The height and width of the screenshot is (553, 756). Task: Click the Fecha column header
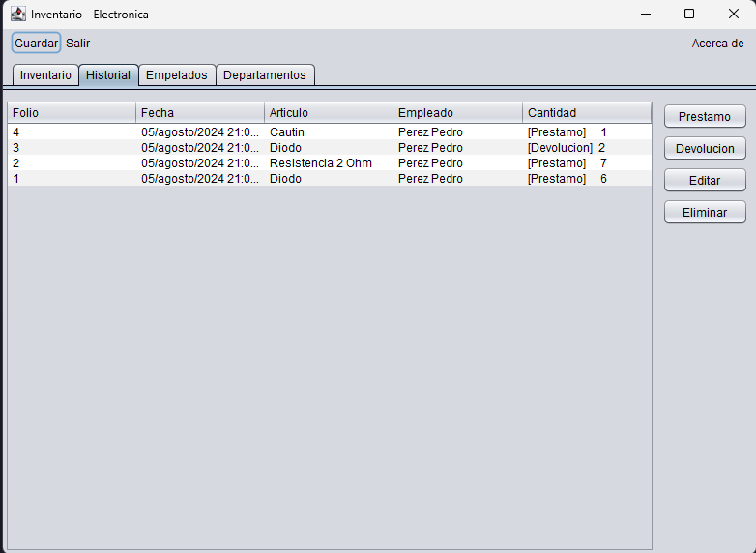pyautogui.click(x=200, y=113)
